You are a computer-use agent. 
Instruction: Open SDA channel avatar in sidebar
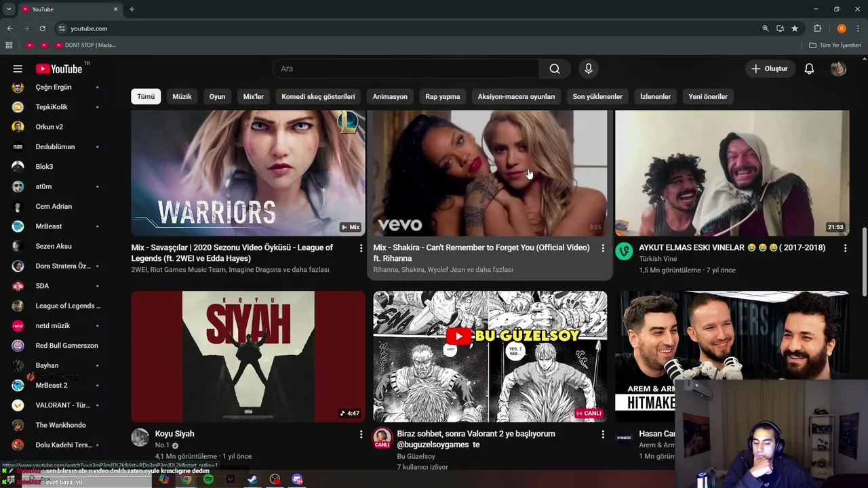(x=18, y=286)
